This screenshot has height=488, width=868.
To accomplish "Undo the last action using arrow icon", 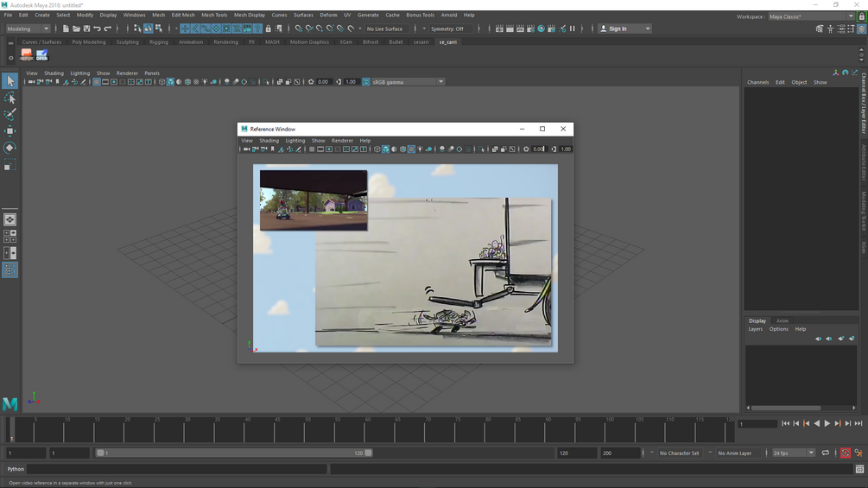I will pos(97,29).
